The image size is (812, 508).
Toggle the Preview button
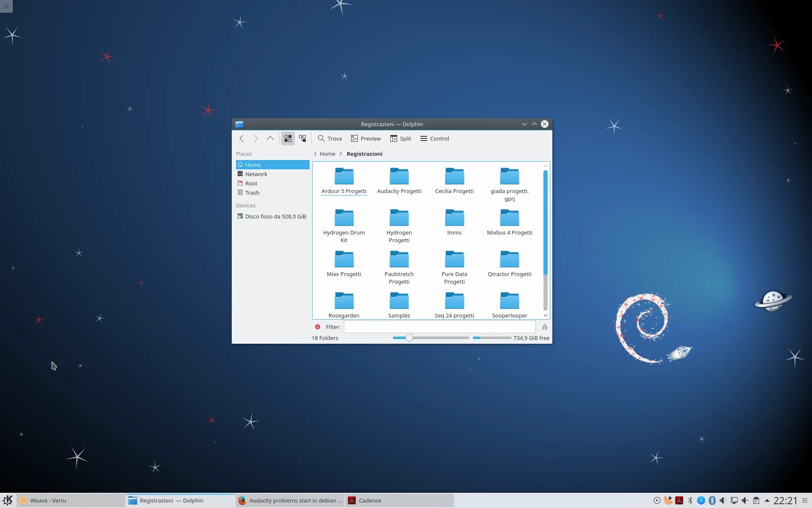click(x=366, y=138)
